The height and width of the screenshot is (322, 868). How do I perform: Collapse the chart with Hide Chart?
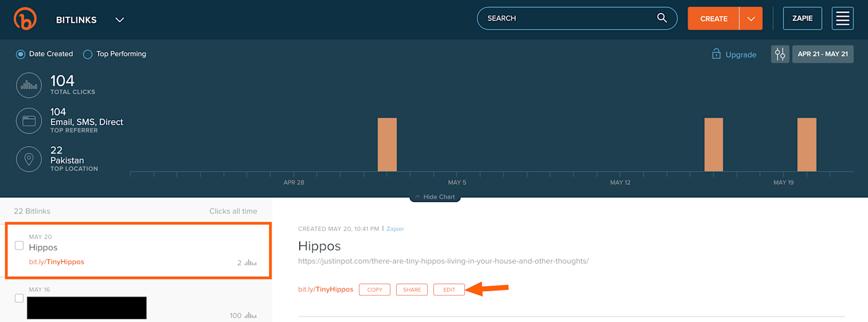(x=435, y=197)
